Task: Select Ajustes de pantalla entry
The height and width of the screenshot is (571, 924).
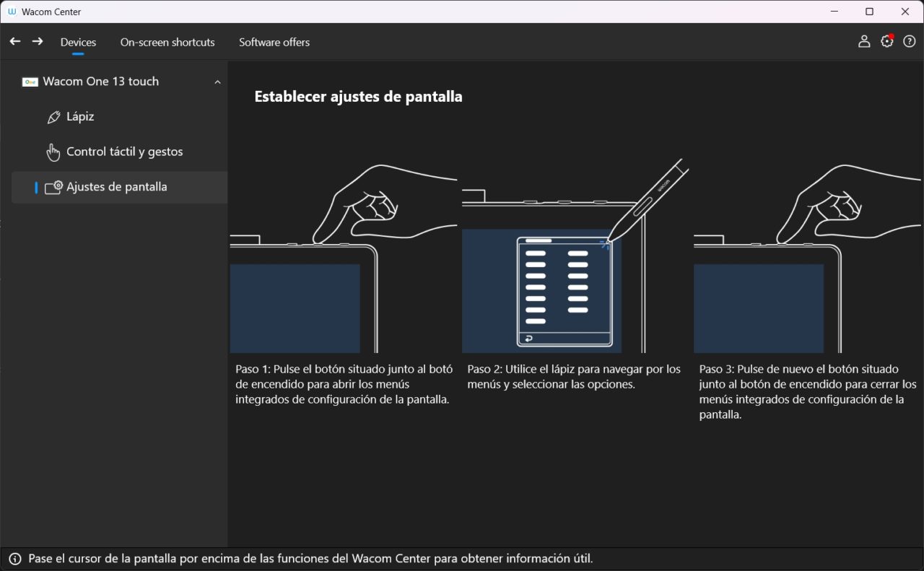Action: pyautogui.click(x=116, y=187)
